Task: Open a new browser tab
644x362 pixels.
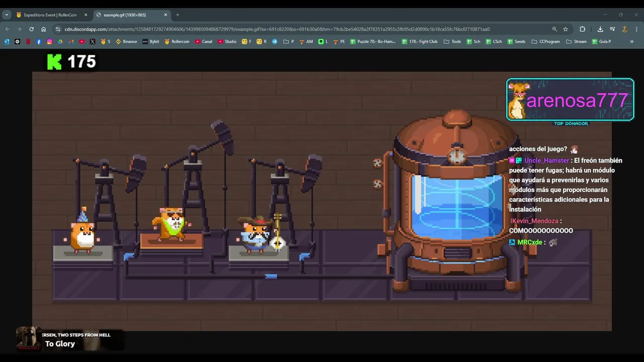Action: tap(178, 15)
